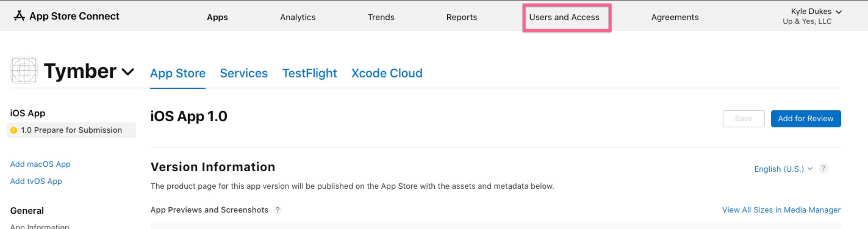This screenshot has height=229, width=868.
Task: Switch to the TestFlight tab
Action: point(309,73)
